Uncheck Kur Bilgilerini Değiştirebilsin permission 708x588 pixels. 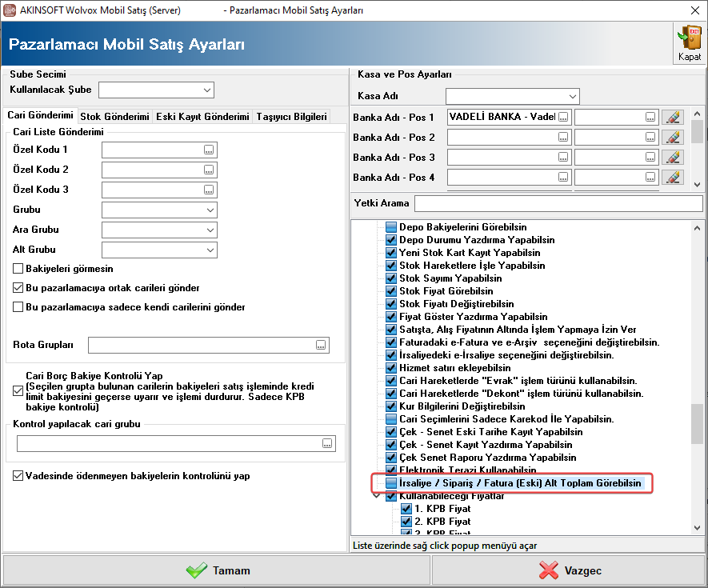(x=391, y=406)
